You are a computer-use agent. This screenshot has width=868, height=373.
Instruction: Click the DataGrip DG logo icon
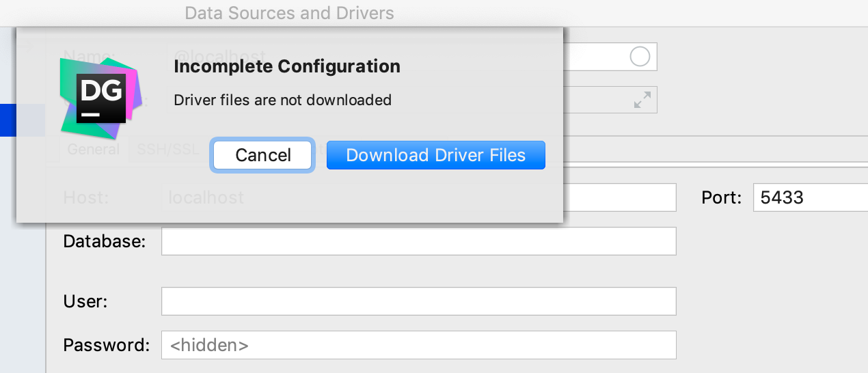pos(100,98)
